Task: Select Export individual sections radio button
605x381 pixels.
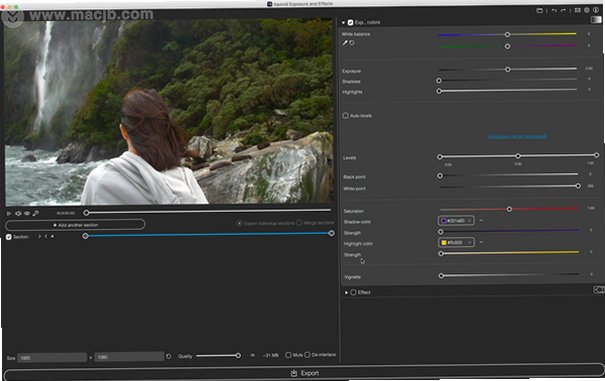Action: point(239,224)
